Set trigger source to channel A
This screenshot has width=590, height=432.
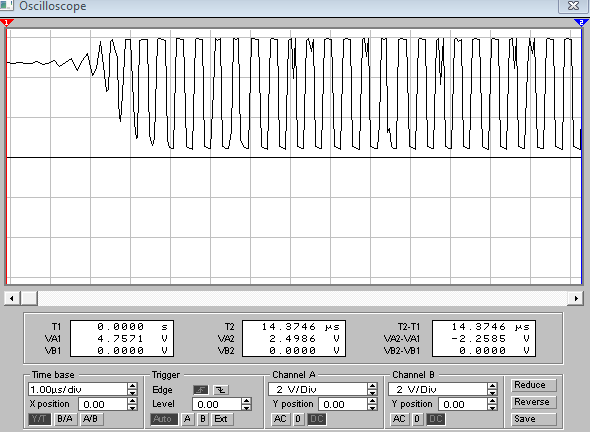click(187, 419)
